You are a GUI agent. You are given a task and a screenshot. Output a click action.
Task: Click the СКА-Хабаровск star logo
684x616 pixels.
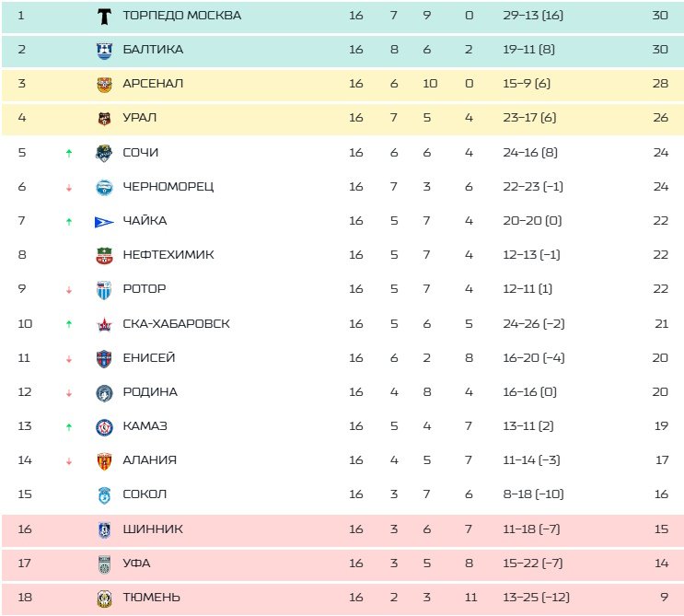pyautogui.click(x=104, y=324)
